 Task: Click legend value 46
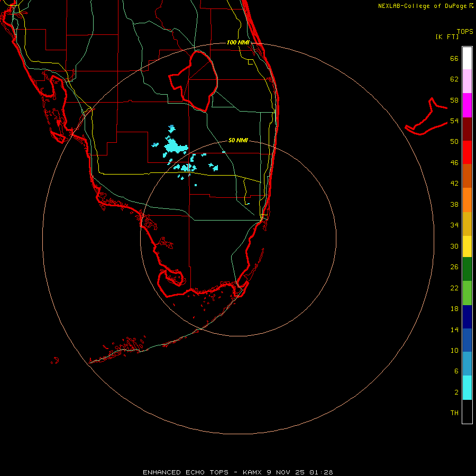point(454,163)
